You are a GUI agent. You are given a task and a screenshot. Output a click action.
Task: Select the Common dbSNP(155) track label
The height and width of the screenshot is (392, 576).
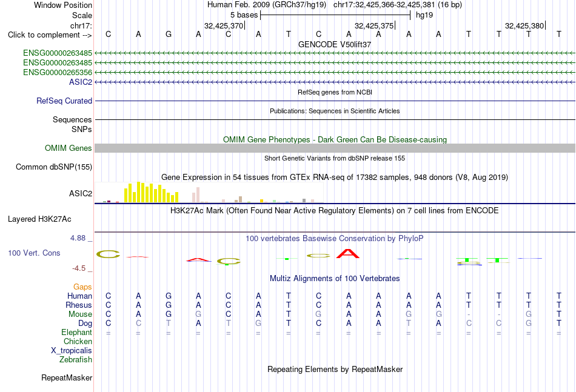tap(54, 167)
